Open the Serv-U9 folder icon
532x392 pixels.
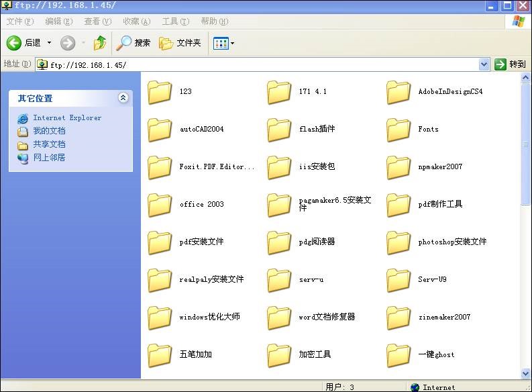[398, 280]
